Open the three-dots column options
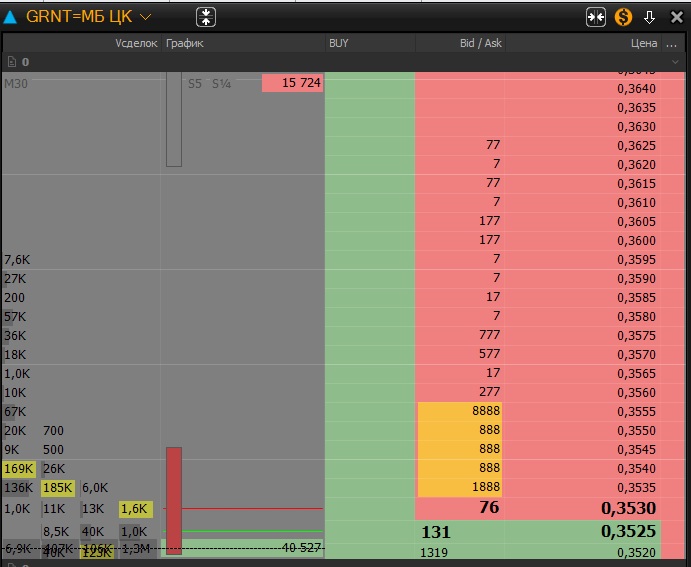 672,44
